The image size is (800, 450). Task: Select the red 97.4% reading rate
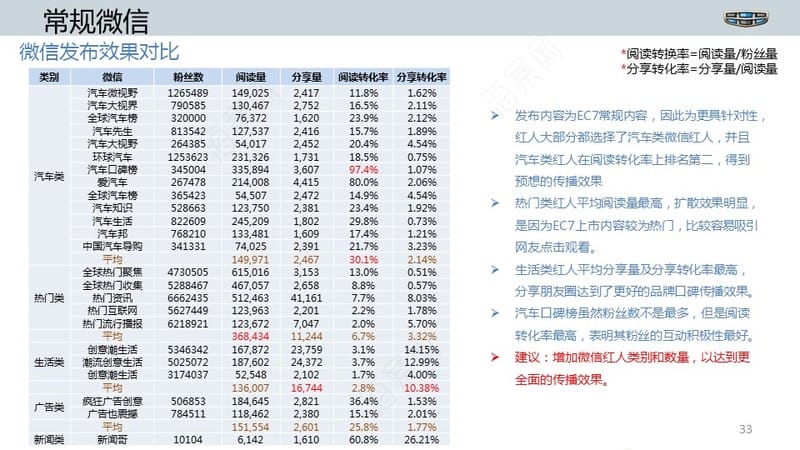pos(363,170)
